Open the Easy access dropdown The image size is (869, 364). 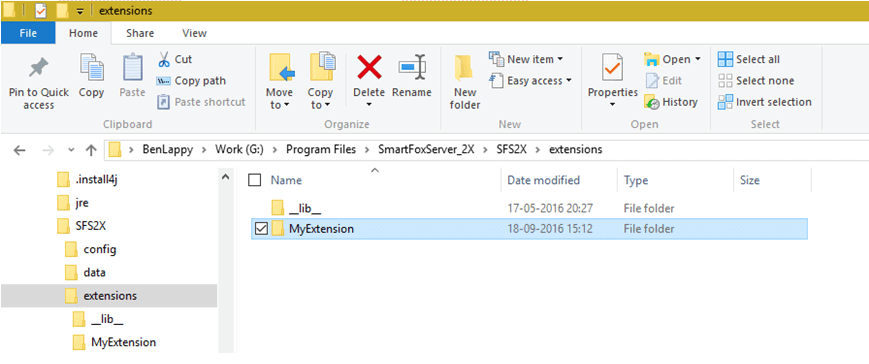pyautogui.click(x=530, y=81)
